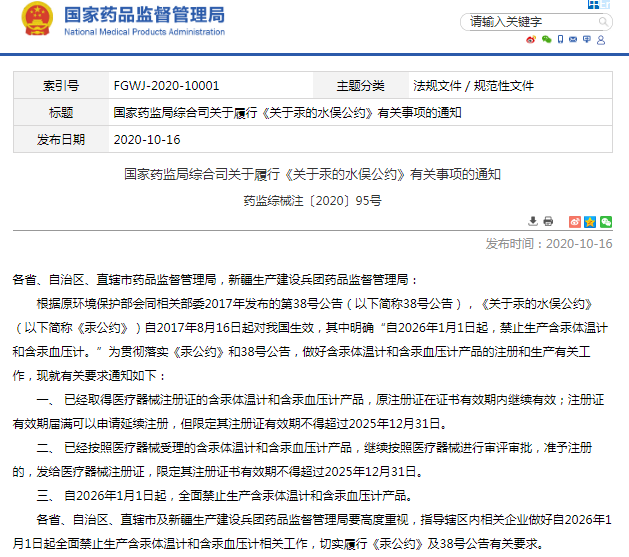Click 法规文件 / 规范性文件 category value
The width and height of the screenshot is (629, 557).
(x=473, y=86)
